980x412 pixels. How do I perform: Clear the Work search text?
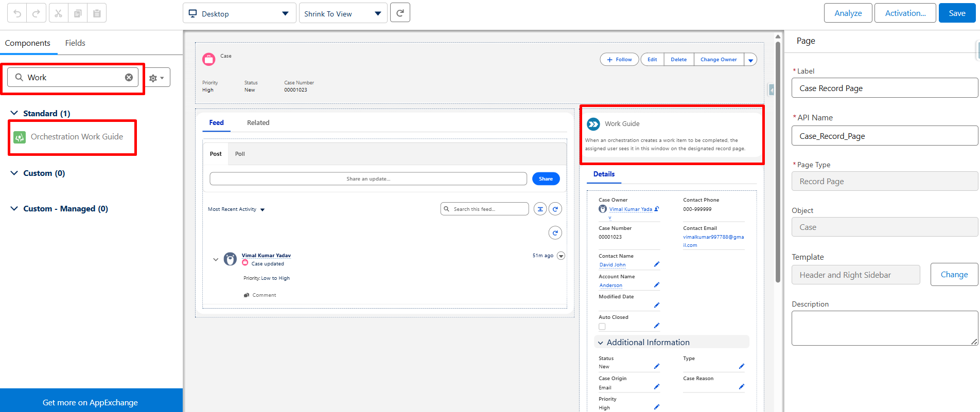pyautogui.click(x=129, y=77)
